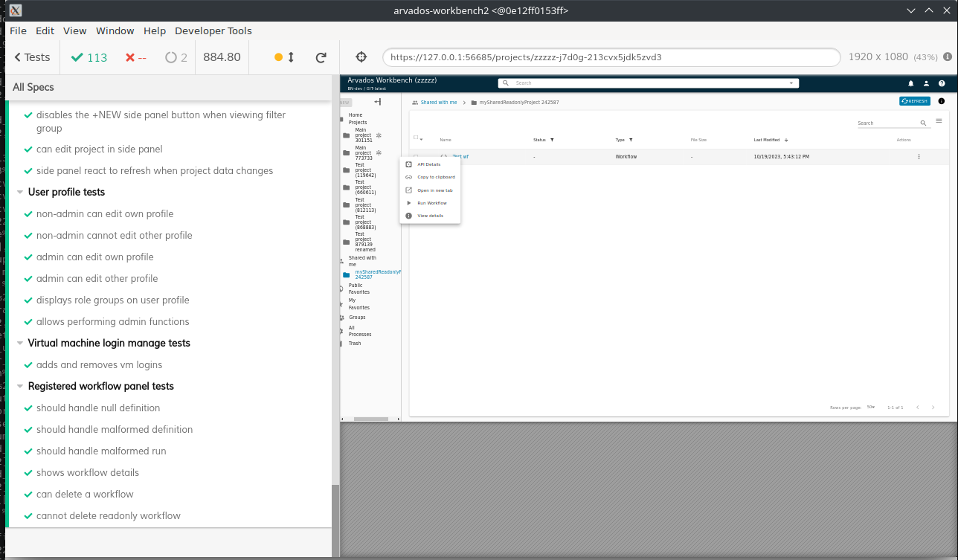The width and height of the screenshot is (958, 560).
Task: Choose Run Workflow from context menu
Action: (431, 203)
